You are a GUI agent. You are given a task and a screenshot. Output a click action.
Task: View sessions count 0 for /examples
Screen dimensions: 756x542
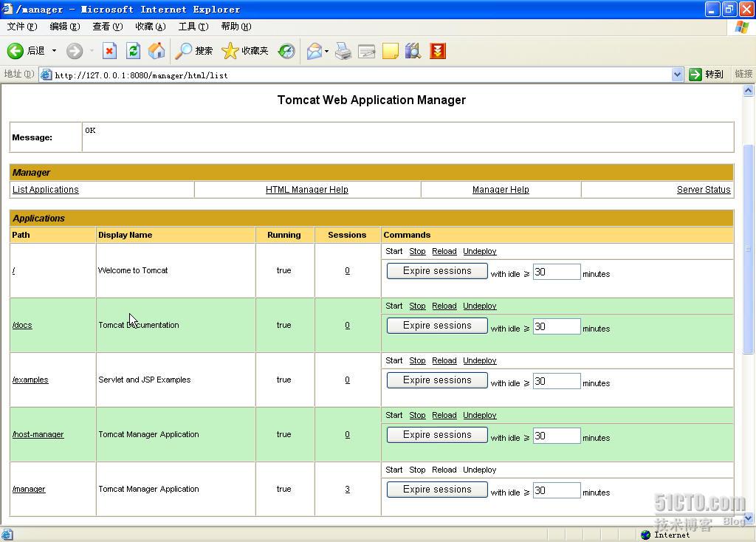[347, 380]
